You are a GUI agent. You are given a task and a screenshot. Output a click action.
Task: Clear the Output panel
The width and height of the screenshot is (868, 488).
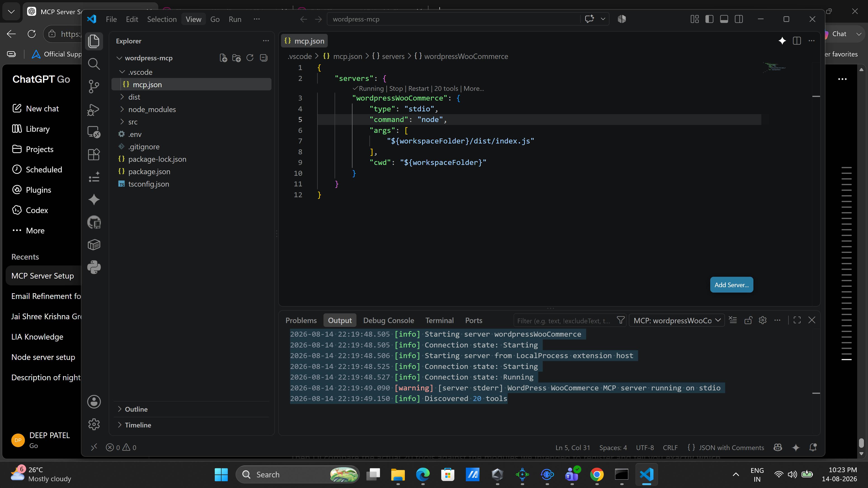(x=733, y=320)
